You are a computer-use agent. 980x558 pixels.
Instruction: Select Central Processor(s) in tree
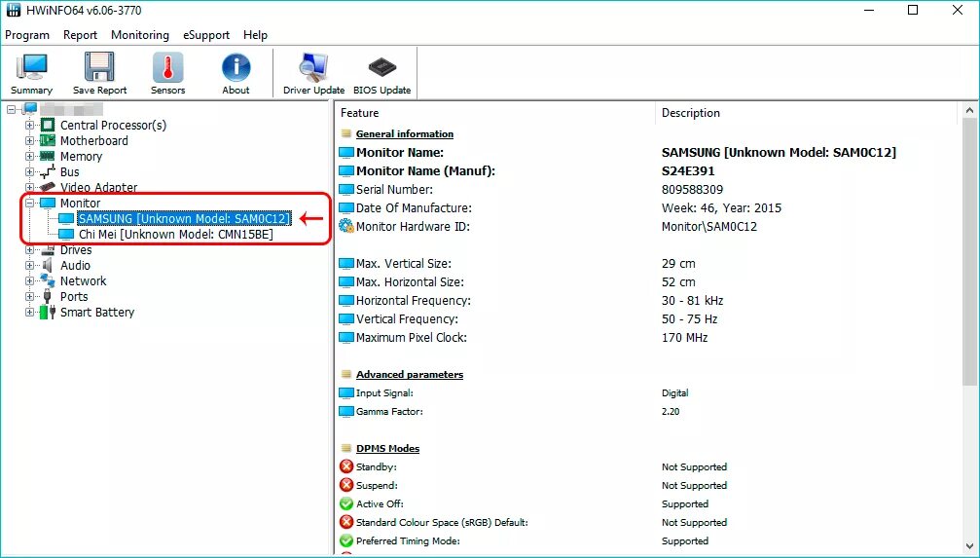pyautogui.click(x=113, y=125)
